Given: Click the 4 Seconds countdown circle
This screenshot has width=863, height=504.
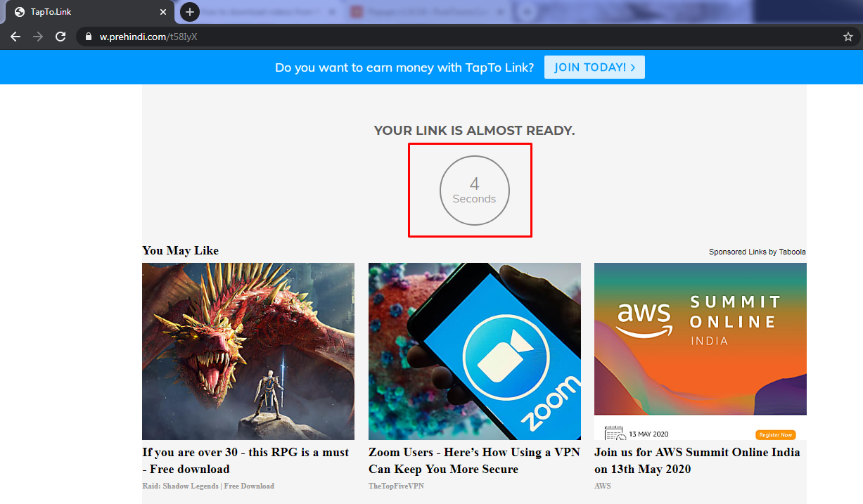Looking at the screenshot, I should tap(475, 190).
